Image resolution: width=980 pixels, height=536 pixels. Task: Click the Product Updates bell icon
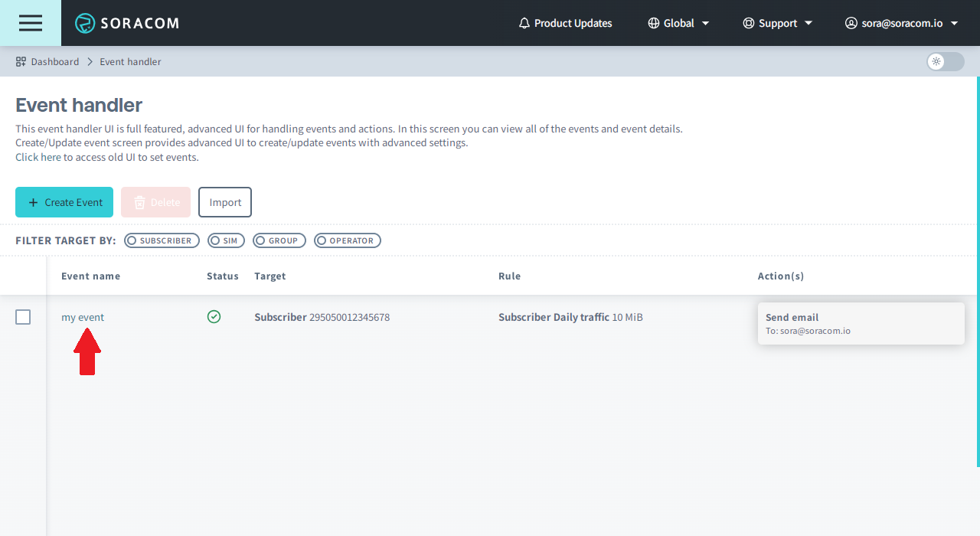click(524, 23)
